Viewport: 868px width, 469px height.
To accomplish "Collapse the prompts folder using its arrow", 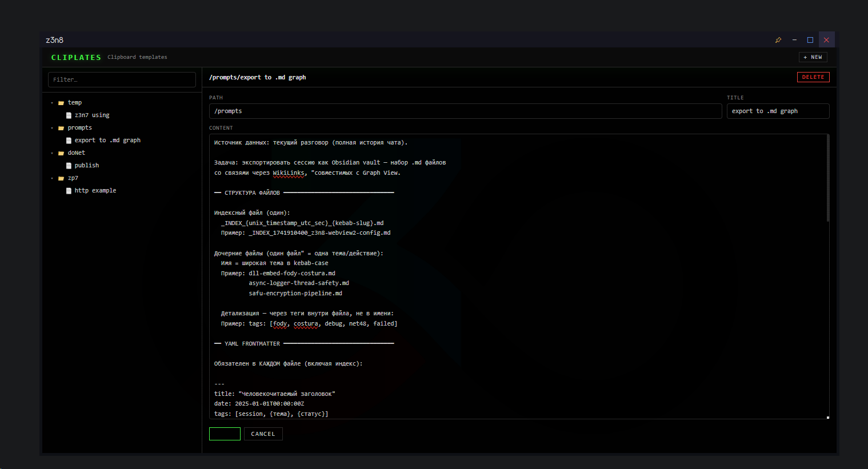I will pos(52,128).
